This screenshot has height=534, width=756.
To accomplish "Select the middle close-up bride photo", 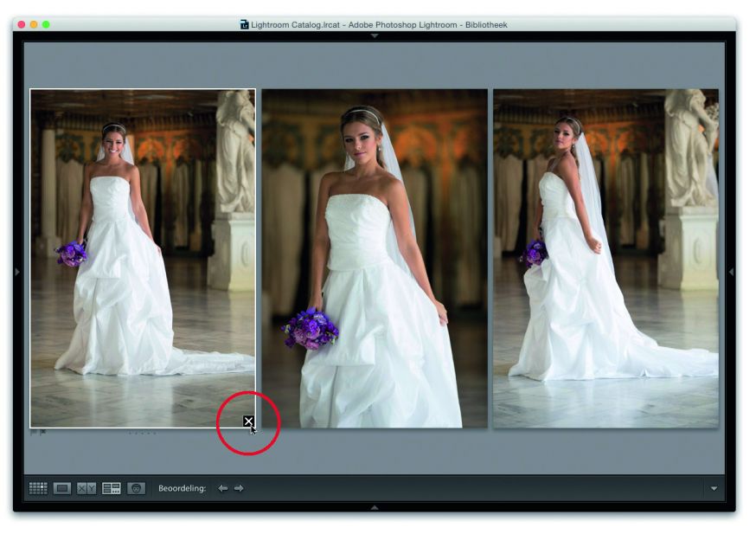I will (x=375, y=258).
